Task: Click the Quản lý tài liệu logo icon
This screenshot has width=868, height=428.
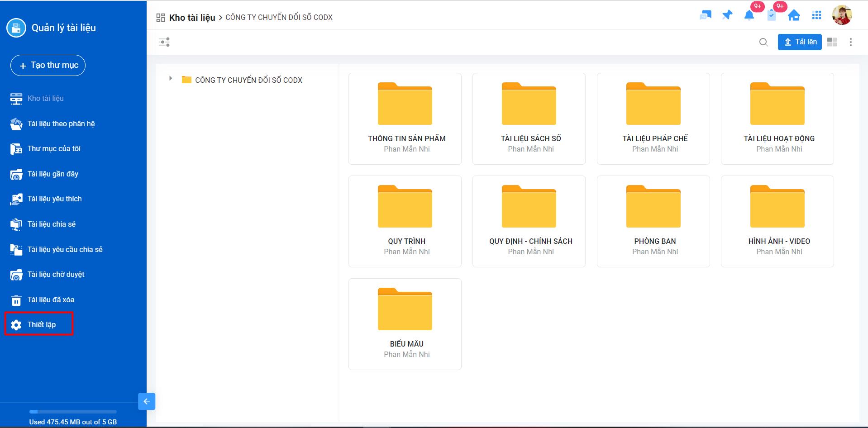Action: 16,28
